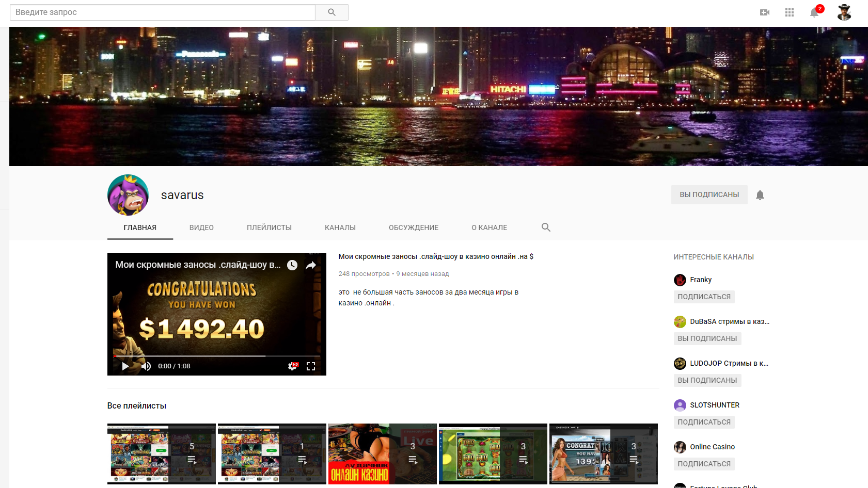The image size is (868, 488).
Task: Click the Watch Later clock icon on video
Action: [292, 265]
